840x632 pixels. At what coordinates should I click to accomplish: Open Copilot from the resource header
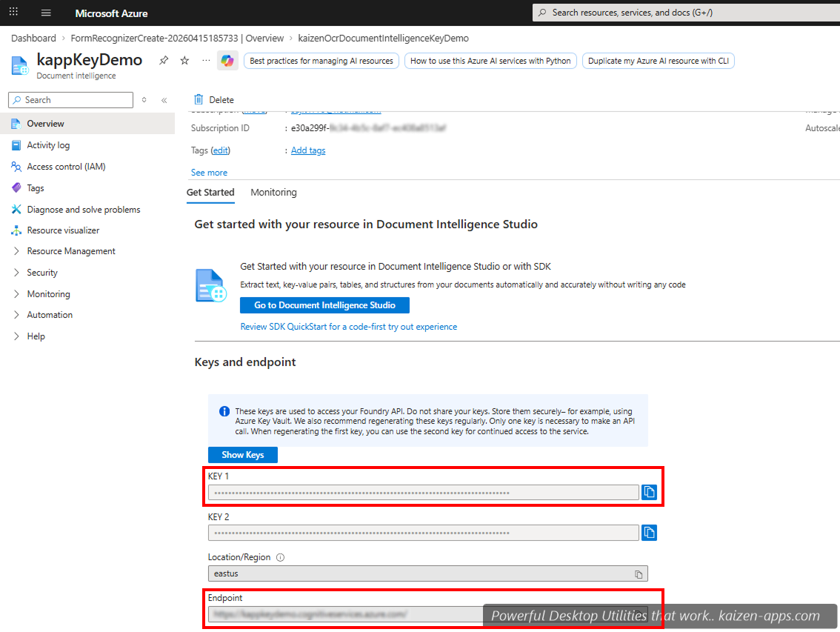click(227, 61)
